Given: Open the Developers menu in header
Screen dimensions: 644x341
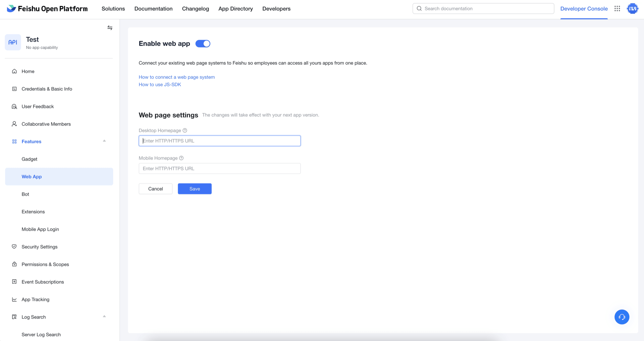Looking at the screenshot, I should (x=276, y=9).
